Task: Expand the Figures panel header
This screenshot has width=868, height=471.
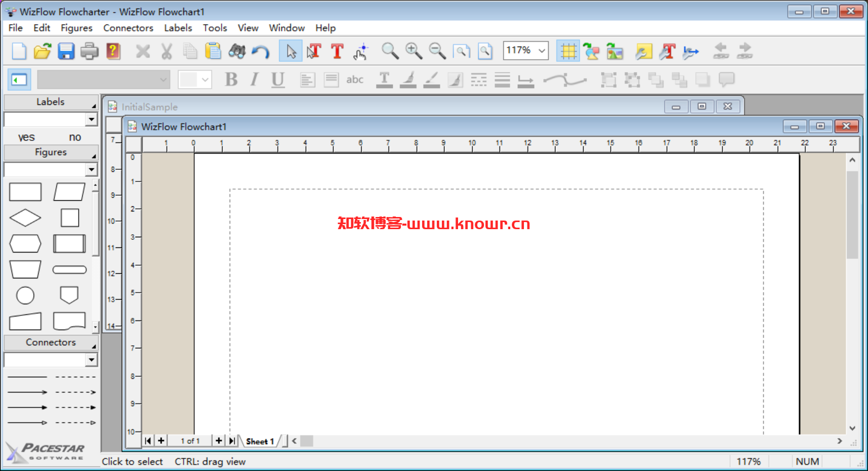Action: [x=51, y=152]
